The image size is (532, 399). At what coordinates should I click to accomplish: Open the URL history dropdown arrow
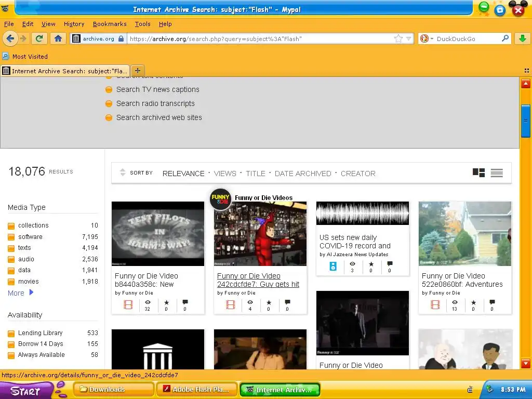click(x=409, y=38)
